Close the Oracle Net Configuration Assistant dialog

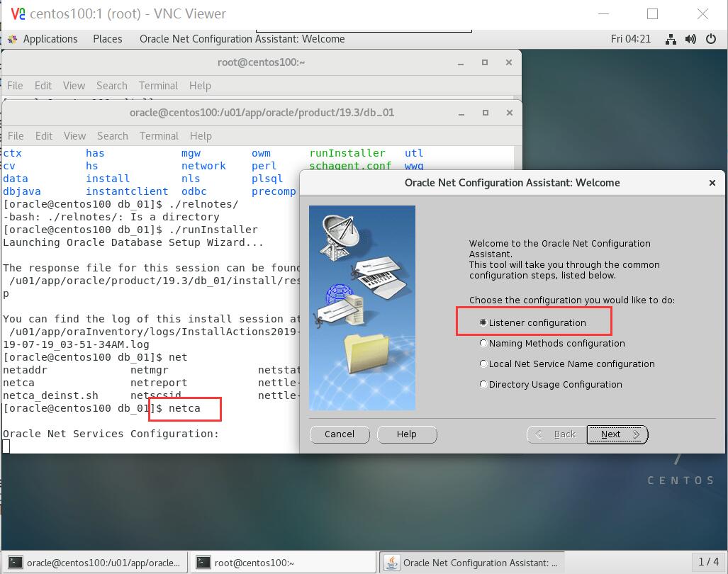712,183
